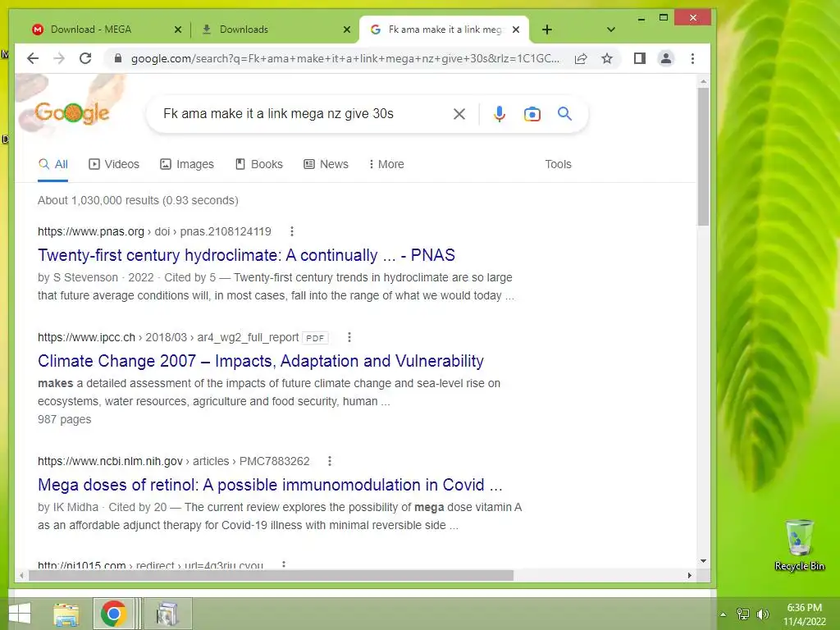The height and width of the screenshot is (630, 840).
Task: Clear the search query with X
Action: pos(459,113)
